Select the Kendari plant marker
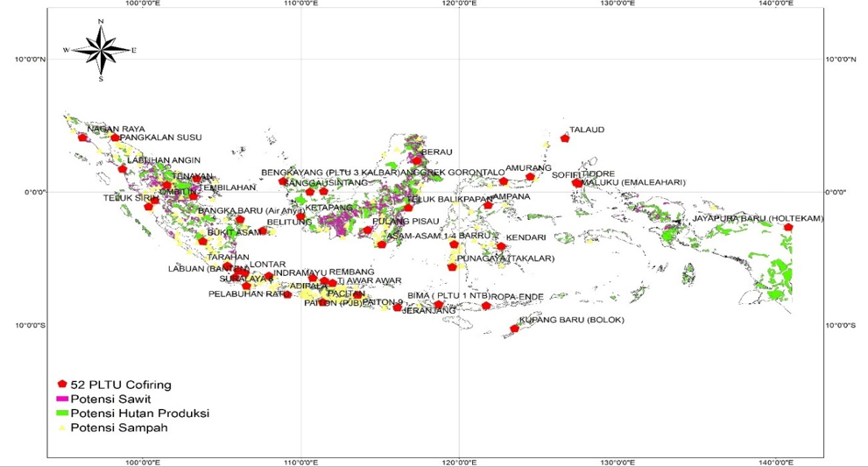The width and height of the screenshot is (868, 467). click(501, 246)
